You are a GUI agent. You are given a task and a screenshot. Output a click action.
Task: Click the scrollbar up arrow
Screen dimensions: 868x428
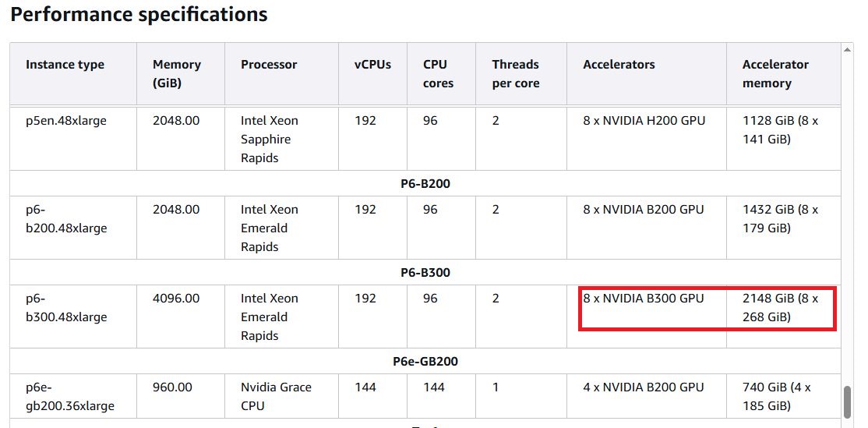[848, 51]
